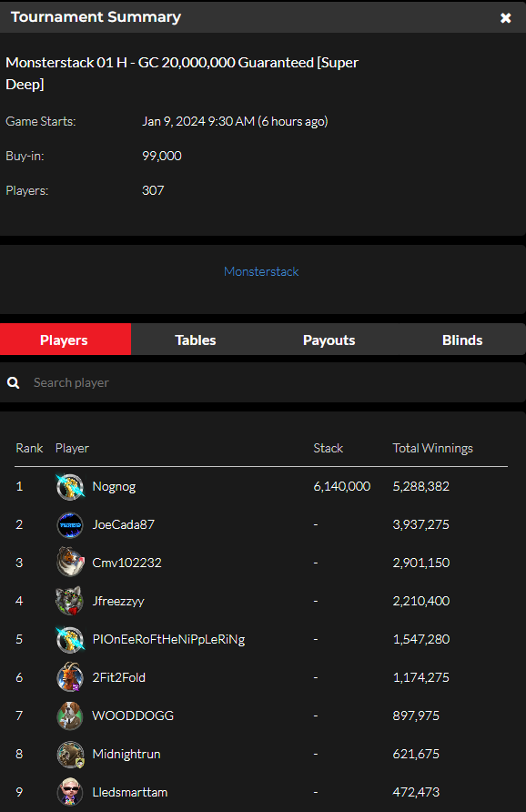Image resolution: width=526 pixels, height=812 pixels.
Task: Click the game start date text
Action: coord(235,121)
